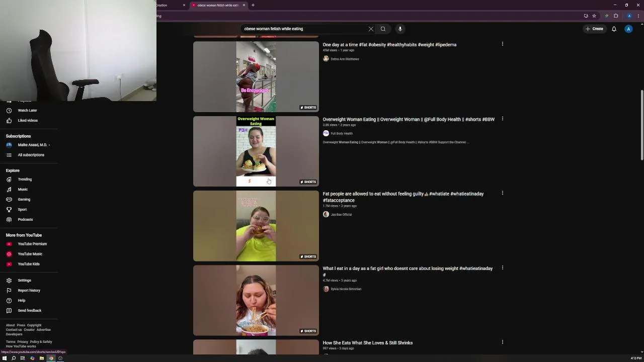Open YouTube Kids link
The width and height of the screenshot is (644, 362).
pos(29,264)
